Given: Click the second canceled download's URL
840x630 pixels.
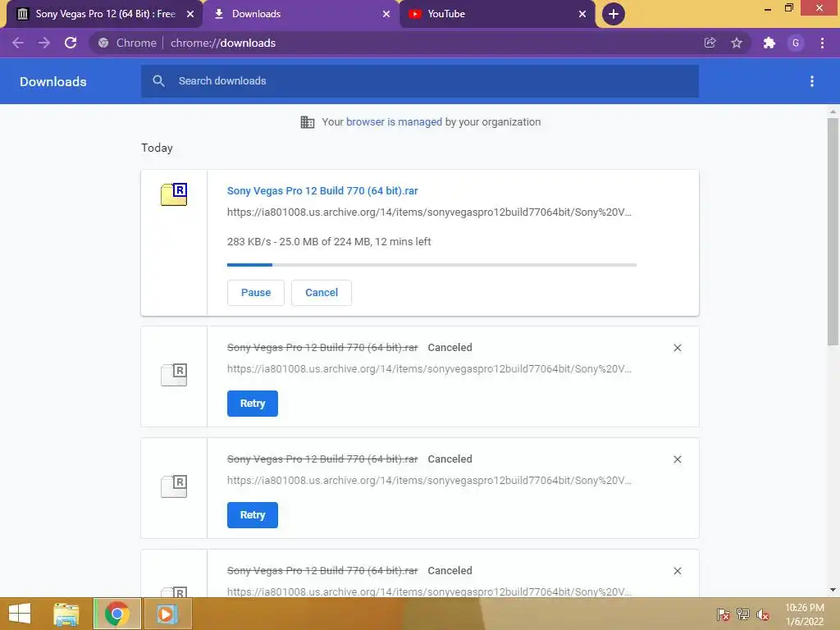Looking at the screenshot, I should 429,481.
